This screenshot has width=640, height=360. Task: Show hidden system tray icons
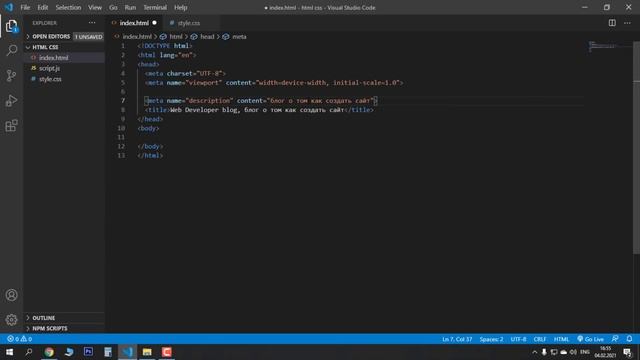coord(534,352)
